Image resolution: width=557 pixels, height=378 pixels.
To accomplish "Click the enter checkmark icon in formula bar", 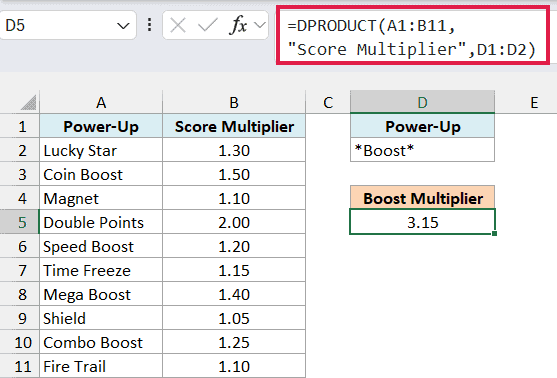I will 207,26.
